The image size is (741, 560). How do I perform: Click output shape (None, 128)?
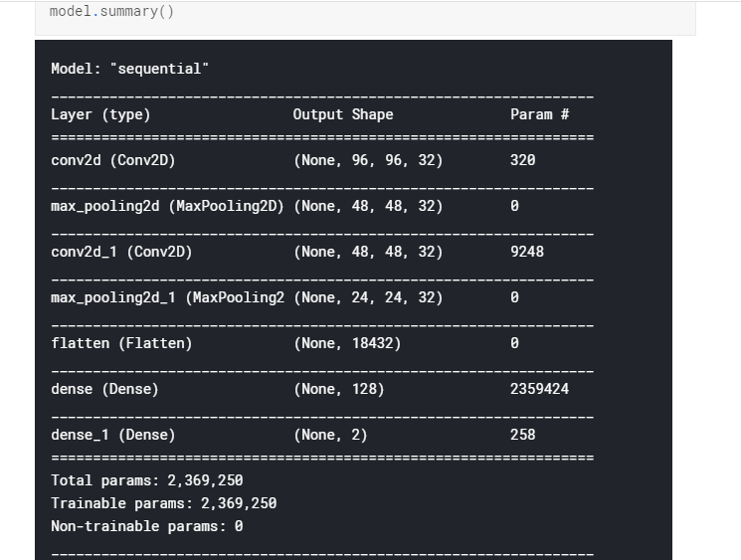(339, 389)
